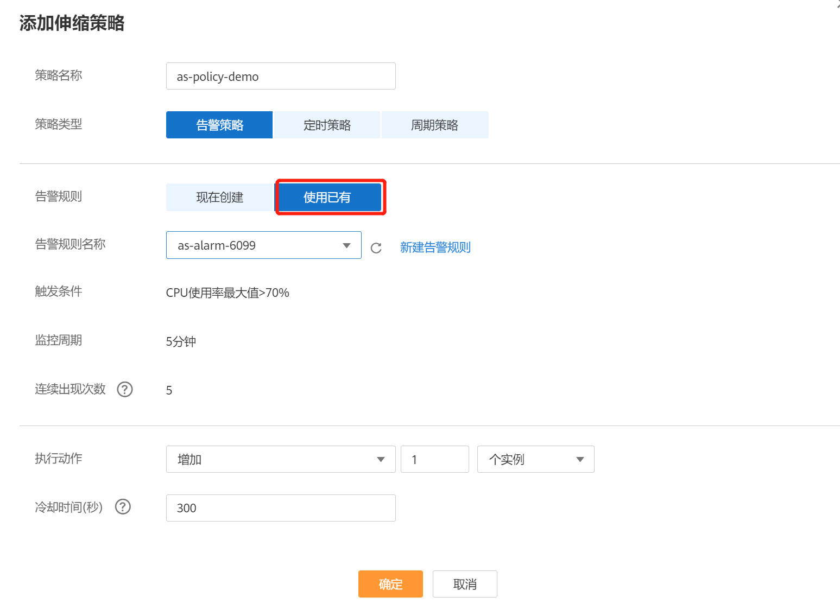Screen dimensions: 840x616
Task: Select the 定时策略 policy type
Action: 327,125
